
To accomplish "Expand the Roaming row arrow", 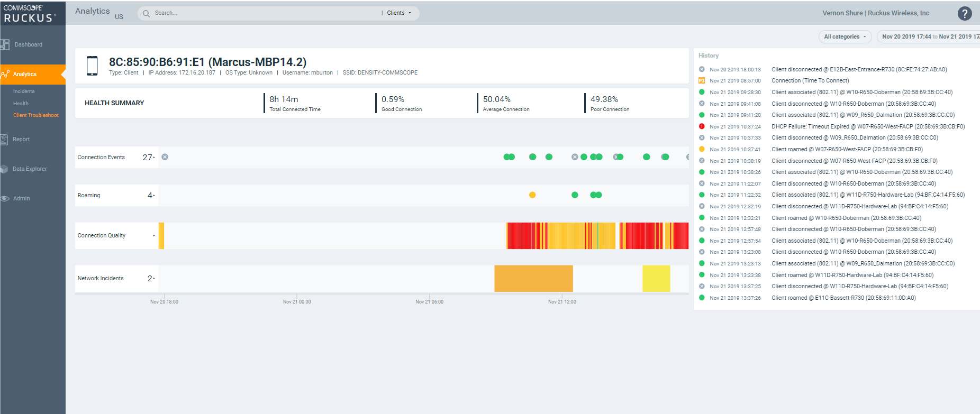I will click(153, 196).
